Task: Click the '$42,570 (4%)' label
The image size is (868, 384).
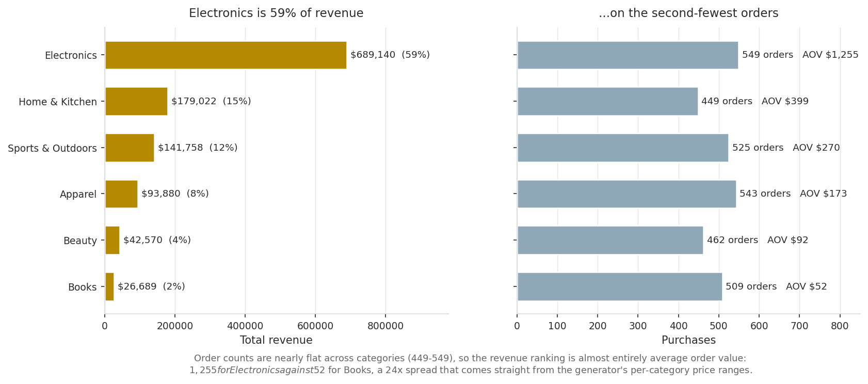Action: click(x=157, y=240)
